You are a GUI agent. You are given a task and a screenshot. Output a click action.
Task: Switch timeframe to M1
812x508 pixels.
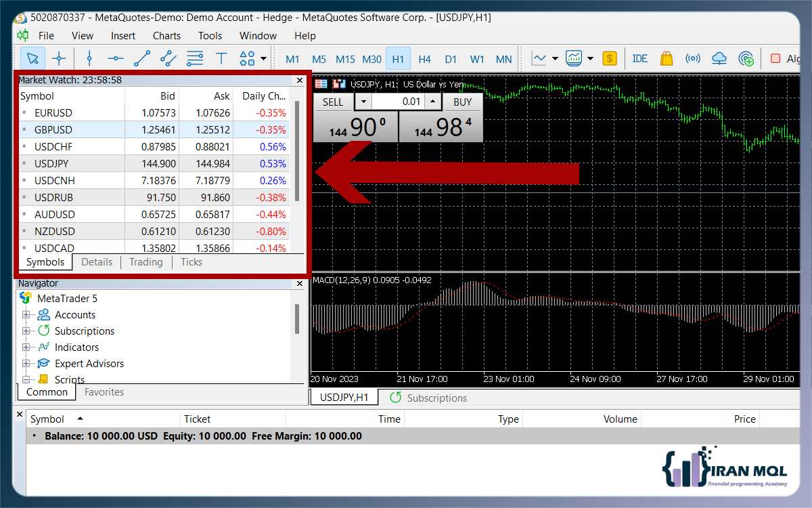(x=292, y=59)
